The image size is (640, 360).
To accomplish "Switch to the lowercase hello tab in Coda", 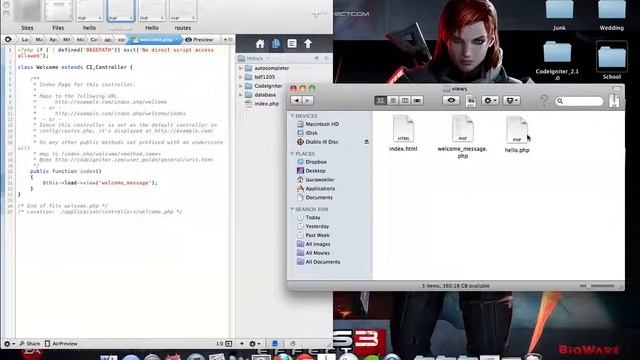I will click(89, 16).
